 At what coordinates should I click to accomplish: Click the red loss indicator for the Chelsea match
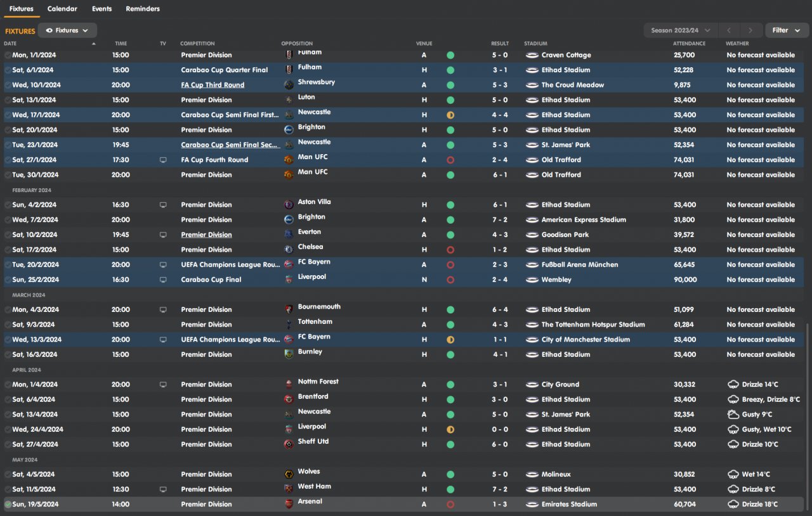pyautogui.click(x=450, y=250)
